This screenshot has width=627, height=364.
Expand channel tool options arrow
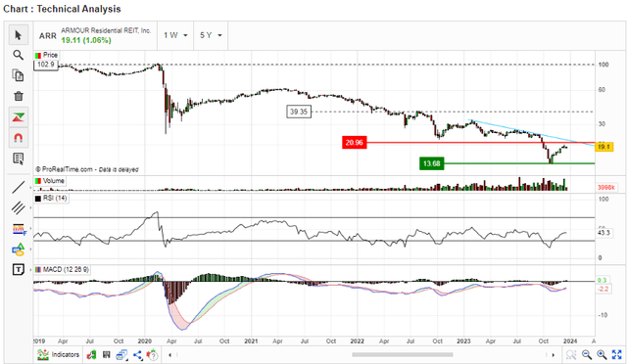coord(30,207)
